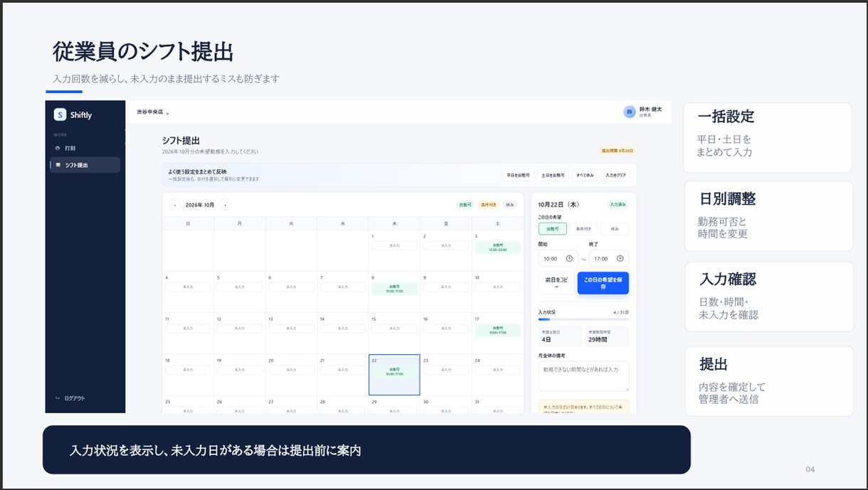Click the Shiftly logo icon
Image resolution: width=868 pixels, height=490 pixels.
[60, 114]
